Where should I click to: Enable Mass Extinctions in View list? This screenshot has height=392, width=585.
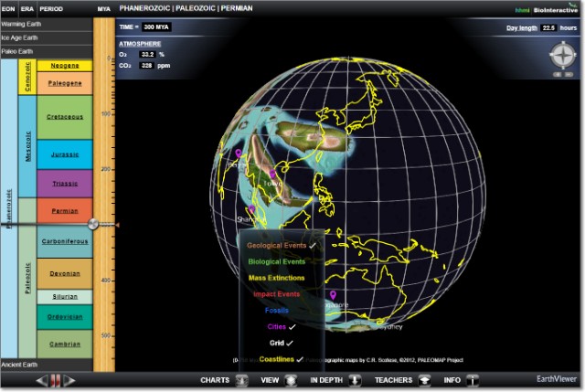tap(276, 277)
